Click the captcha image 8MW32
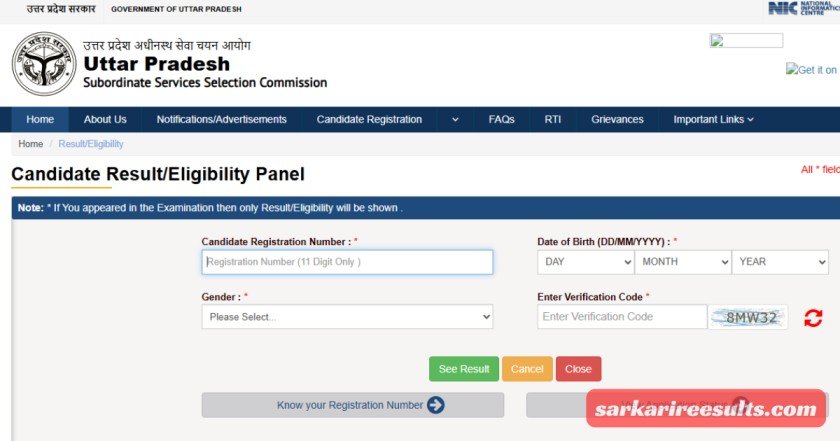Viewport: 840px width, 441px height. coord(749,318)
